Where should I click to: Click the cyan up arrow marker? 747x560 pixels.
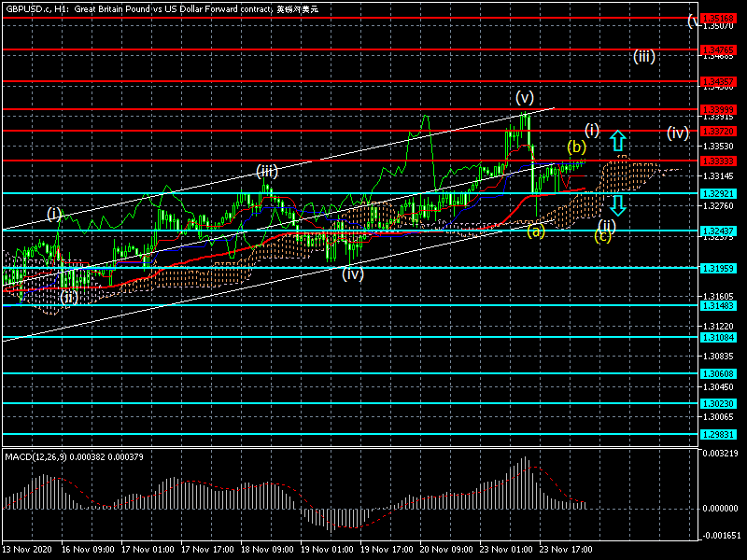617,142
